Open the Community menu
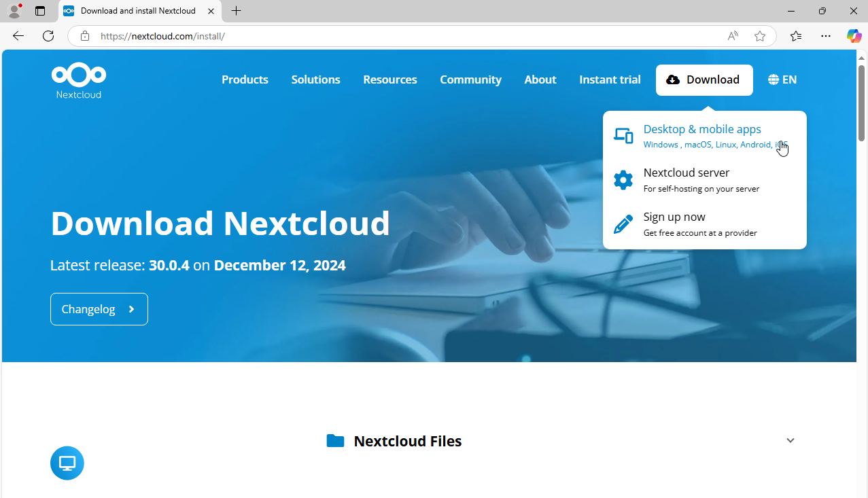Image resolution: width=868 pixels, height=498 pixels. pos(470,79)
